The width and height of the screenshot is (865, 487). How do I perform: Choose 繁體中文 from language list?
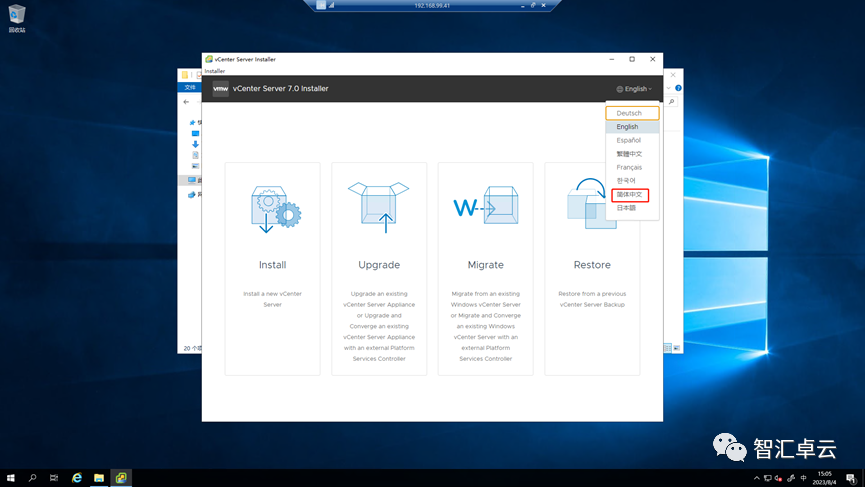[632, 154]
